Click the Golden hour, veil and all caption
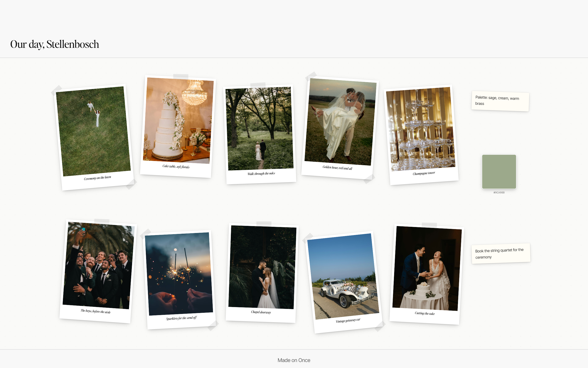Viewport: 588px width, 368px height. pos(337,168)
